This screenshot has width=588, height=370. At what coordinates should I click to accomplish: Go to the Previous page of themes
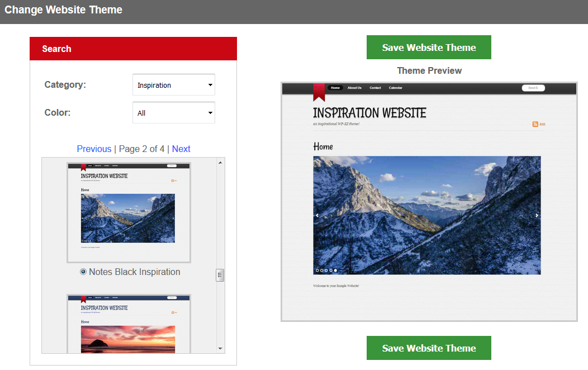[94, 149]
